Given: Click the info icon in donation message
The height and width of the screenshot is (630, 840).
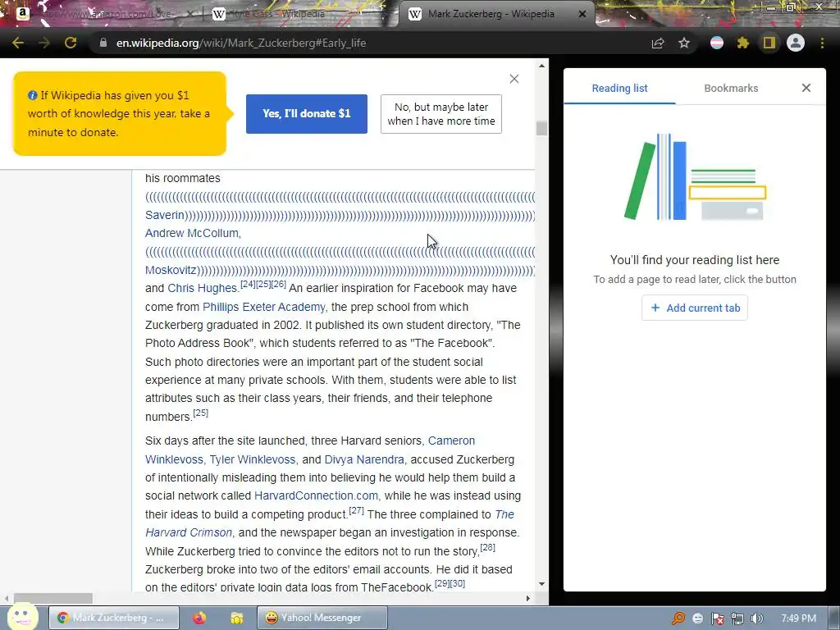Looking at the screenshot, I should (33, 95).
